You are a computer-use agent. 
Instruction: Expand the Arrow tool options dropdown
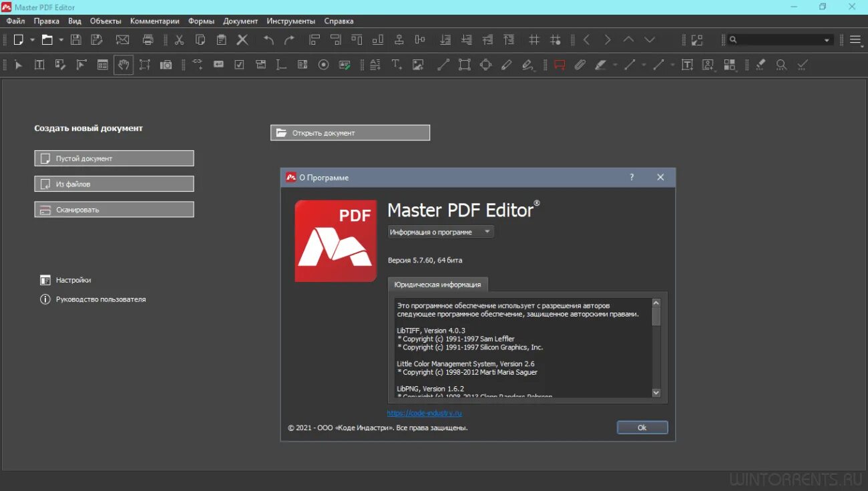pos(672,65)
